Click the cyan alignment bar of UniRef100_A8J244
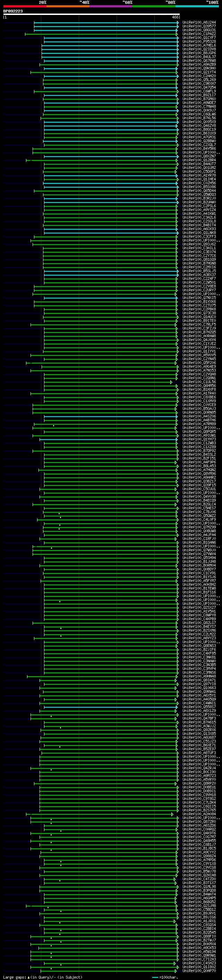222x980 pixels. (106, 23)
